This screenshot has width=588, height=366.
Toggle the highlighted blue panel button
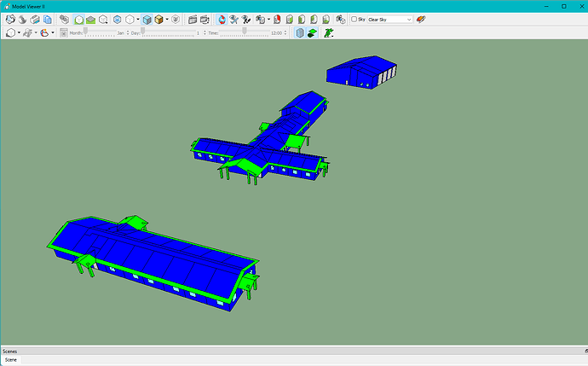[299, 32]
